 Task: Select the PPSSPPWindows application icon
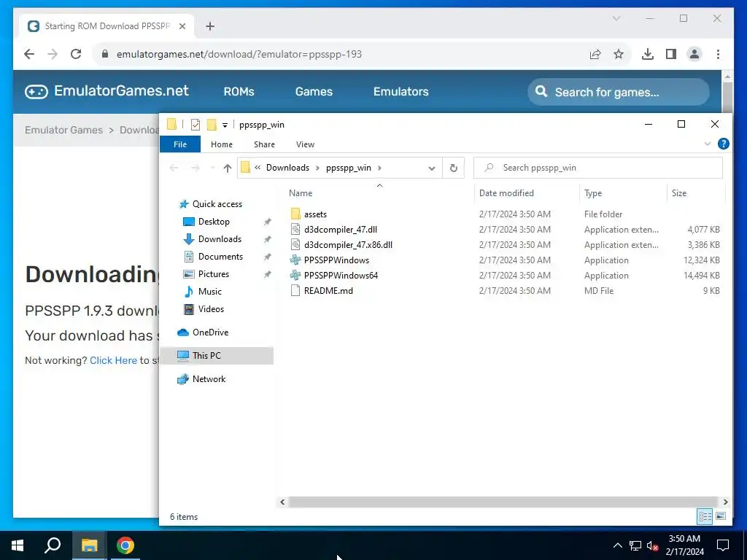(295, 260)
